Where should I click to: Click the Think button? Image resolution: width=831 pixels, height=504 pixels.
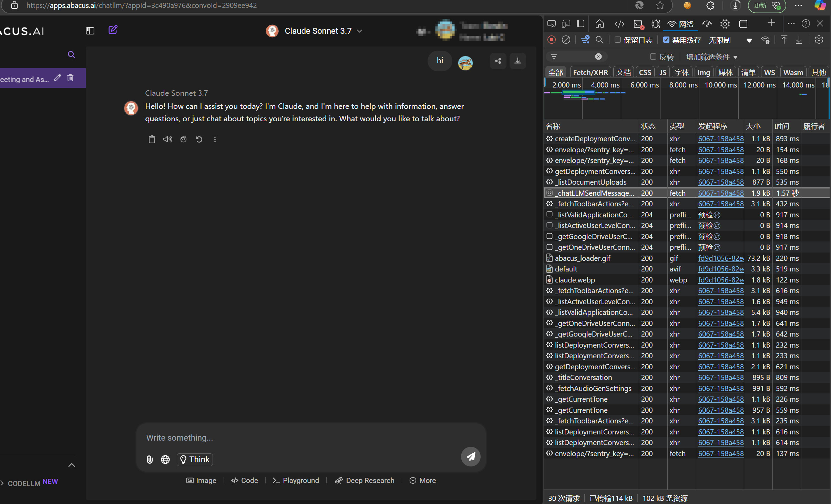click(x=195, y=459)
